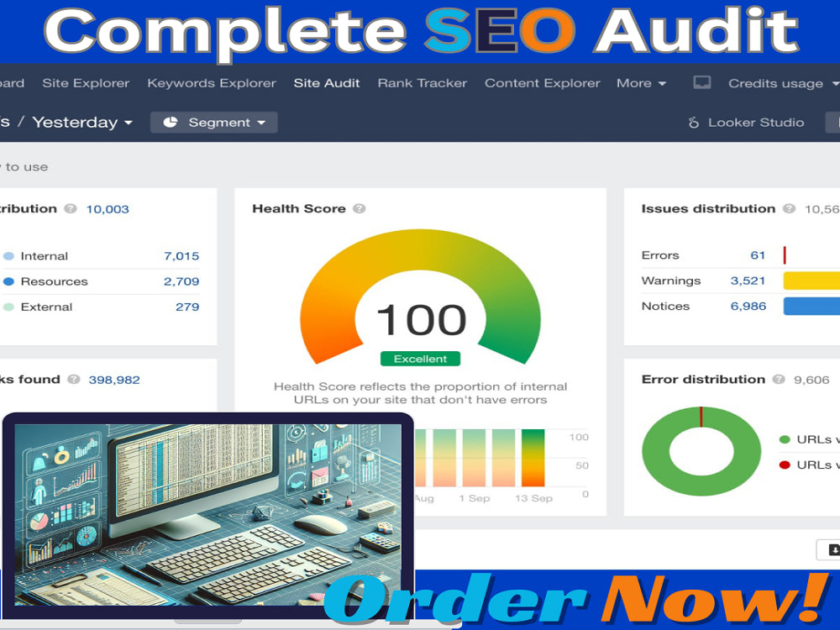Open the Segment dropdown button
Viewport: 840px width, 630px height.
click(x=213, y=122)
